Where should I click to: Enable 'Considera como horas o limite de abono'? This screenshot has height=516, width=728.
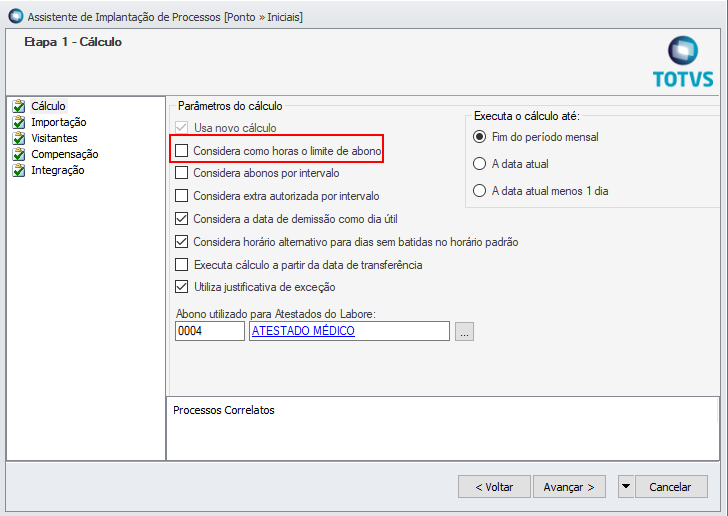click(x=181, y=151)
